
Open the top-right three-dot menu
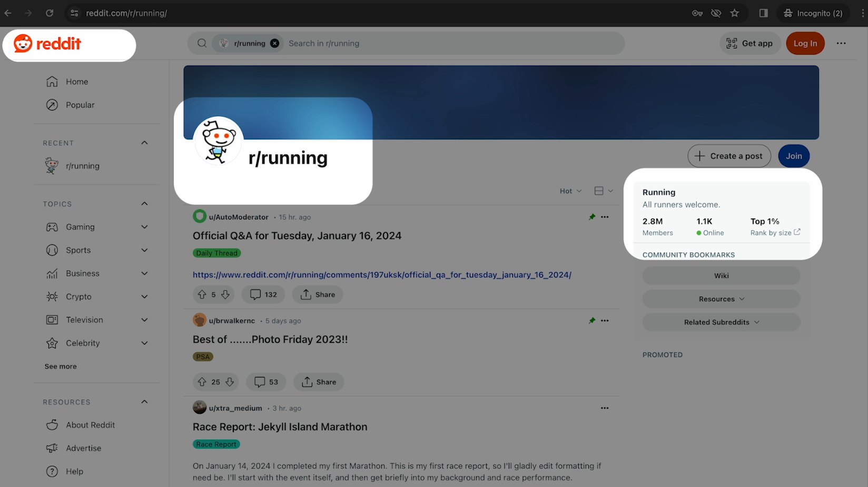tap(841, 43)
